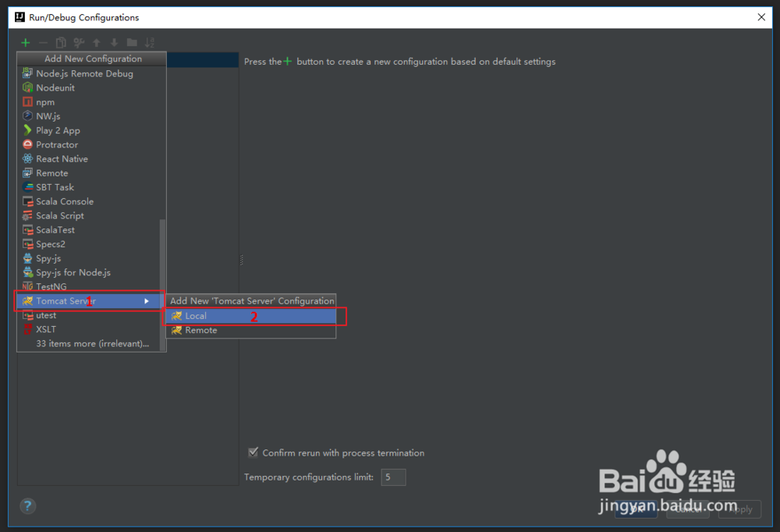
Task: Select Scala Script configuration
Action: tap(89, 215)
